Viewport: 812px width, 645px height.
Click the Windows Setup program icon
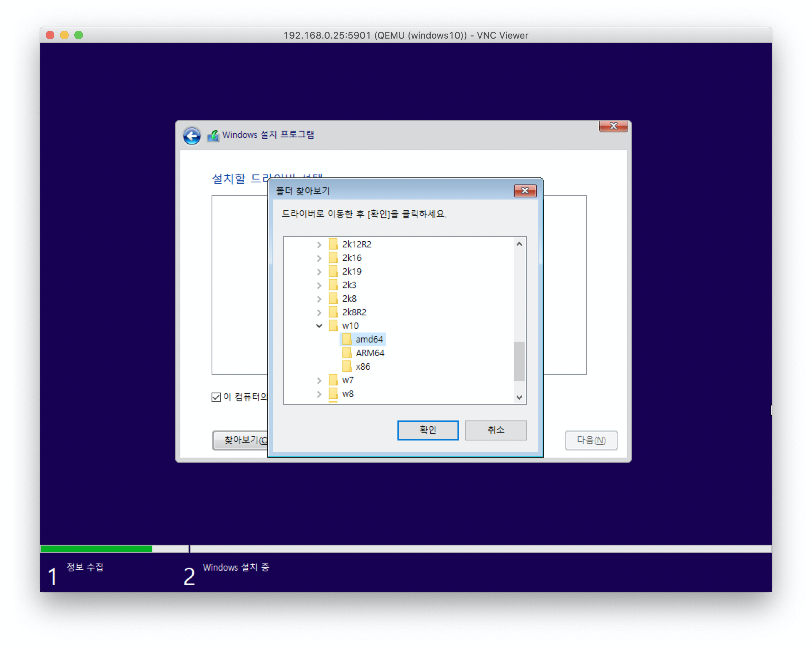pyautogui.click(x=213, y=135)
